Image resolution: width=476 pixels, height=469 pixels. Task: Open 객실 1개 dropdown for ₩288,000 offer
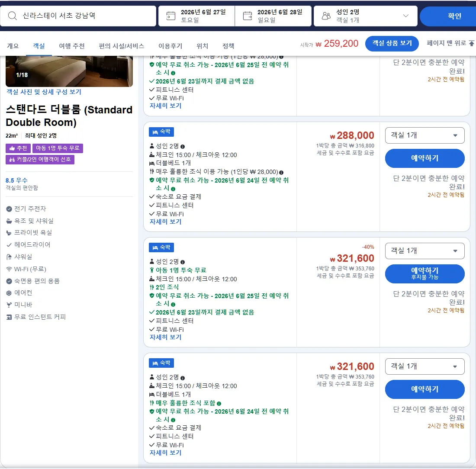click(425, 135)
